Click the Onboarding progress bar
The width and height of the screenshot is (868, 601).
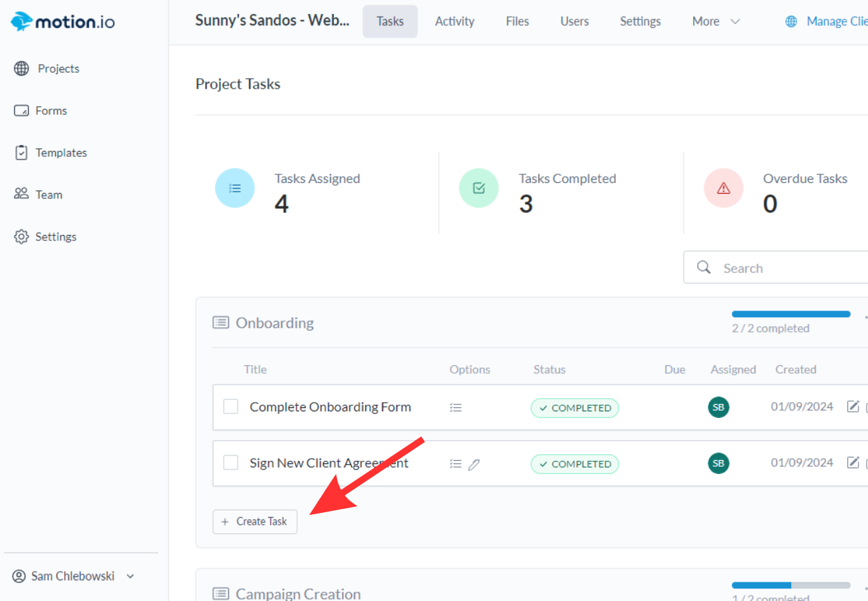tap(791, 314)
